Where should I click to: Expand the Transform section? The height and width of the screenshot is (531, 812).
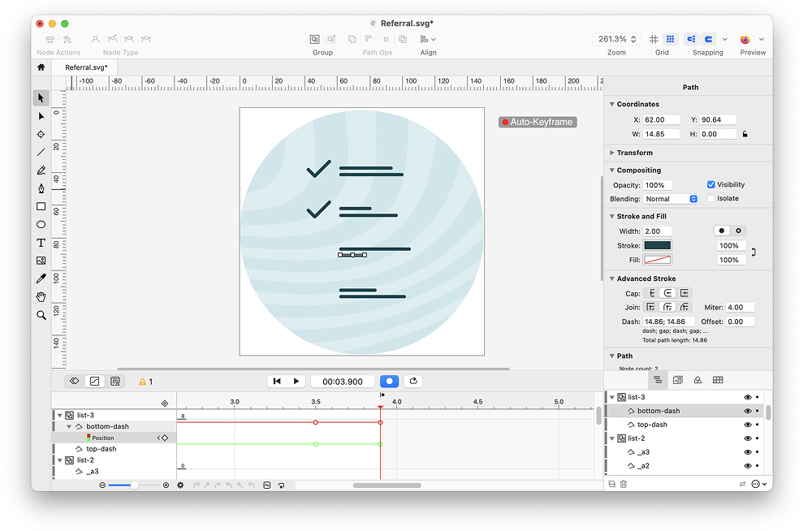[612, 153]
